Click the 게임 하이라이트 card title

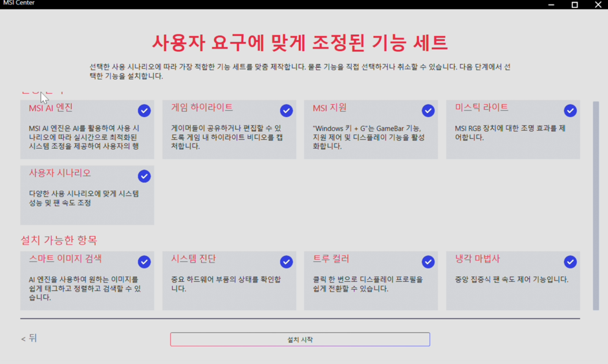tap(202, 107)
